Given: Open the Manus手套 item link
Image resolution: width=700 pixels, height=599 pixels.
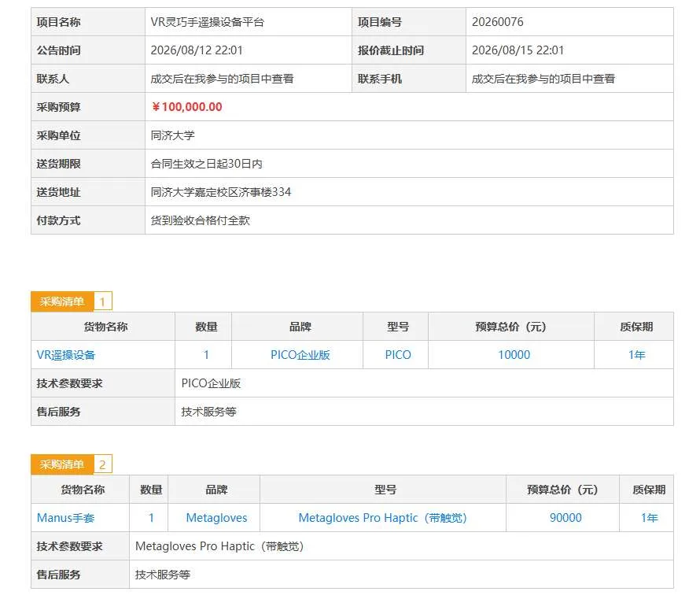Looking at the screenshot, I should point(65,518).
